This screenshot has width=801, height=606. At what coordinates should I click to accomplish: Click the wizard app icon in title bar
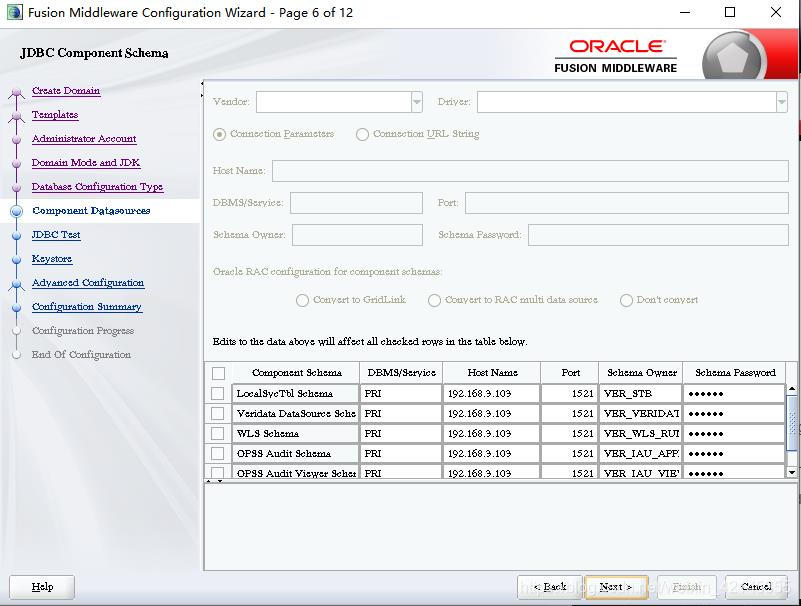click(14, 12)
